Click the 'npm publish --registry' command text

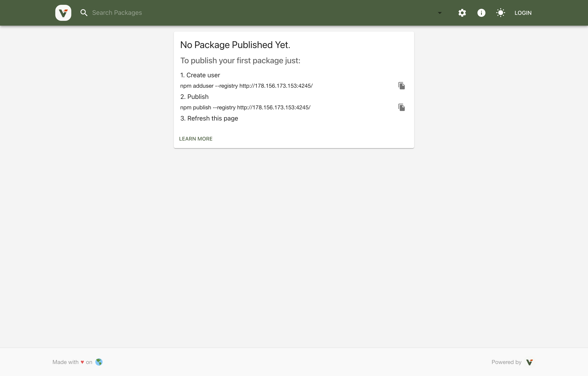coord(245,108)
